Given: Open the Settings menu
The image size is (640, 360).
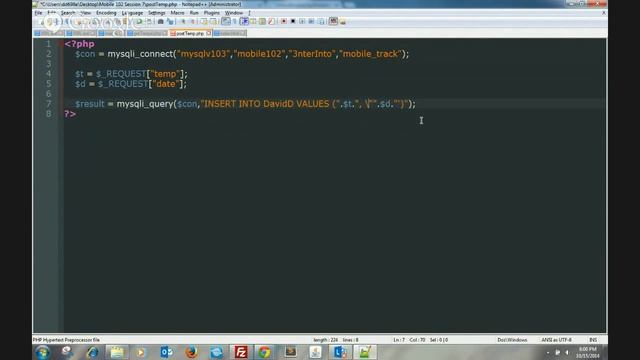Looking at the screenshot, I should tap(157, 13).
